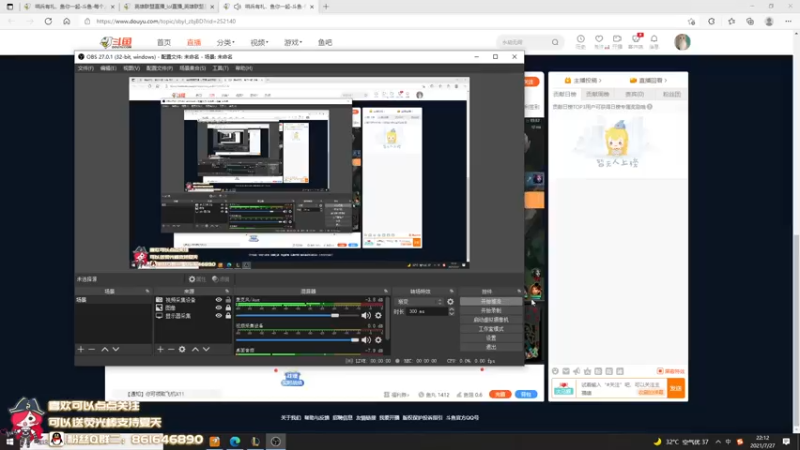Open the chat emoji icon
This screenshot has width=800, height=450.
tap(555, 371)
